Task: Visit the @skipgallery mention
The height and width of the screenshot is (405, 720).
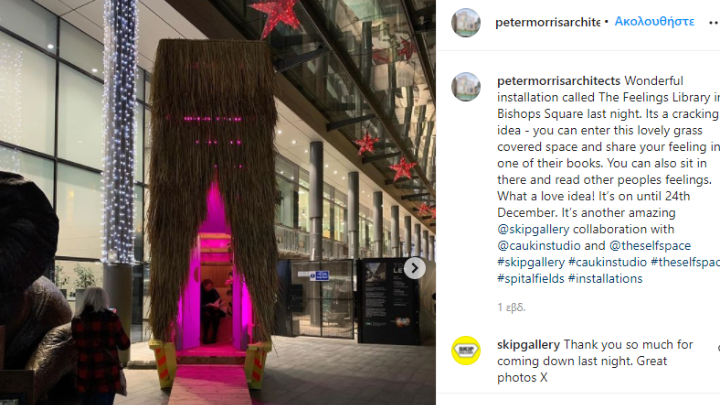Action: click(533, 229)
